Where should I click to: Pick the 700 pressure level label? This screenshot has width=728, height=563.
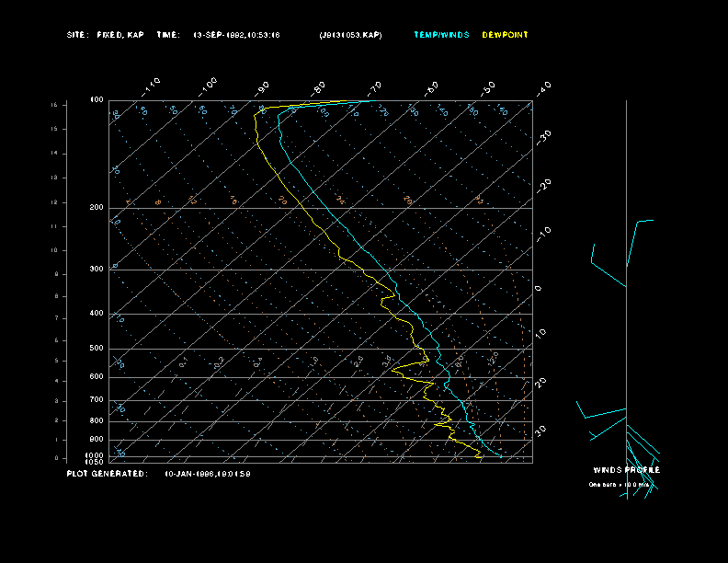pos(97,400)
